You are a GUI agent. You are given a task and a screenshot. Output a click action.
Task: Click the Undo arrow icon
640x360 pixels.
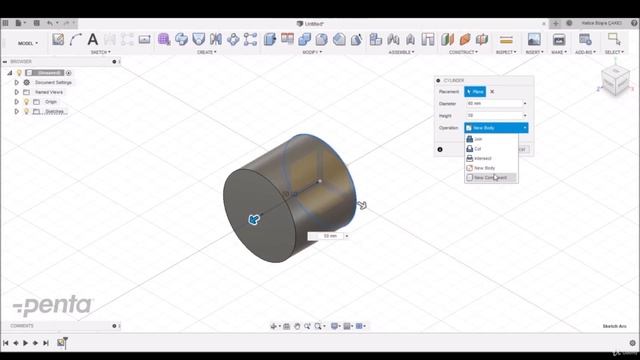[50, 23]
